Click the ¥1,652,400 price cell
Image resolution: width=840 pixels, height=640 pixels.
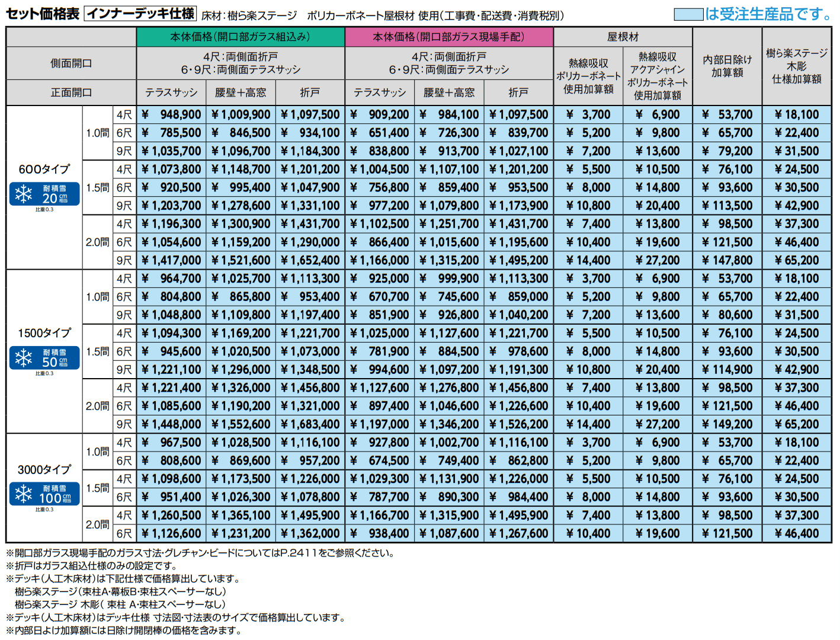tap(310, 260)
